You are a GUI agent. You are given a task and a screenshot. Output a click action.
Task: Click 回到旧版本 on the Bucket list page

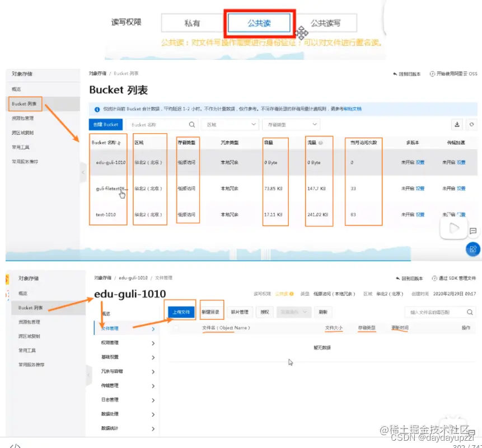pyautogui.click(x=406, y=74)
